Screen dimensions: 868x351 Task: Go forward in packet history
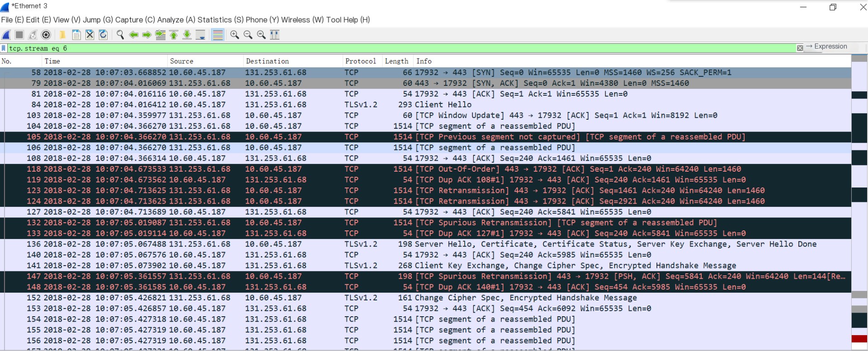pos(147,35)
